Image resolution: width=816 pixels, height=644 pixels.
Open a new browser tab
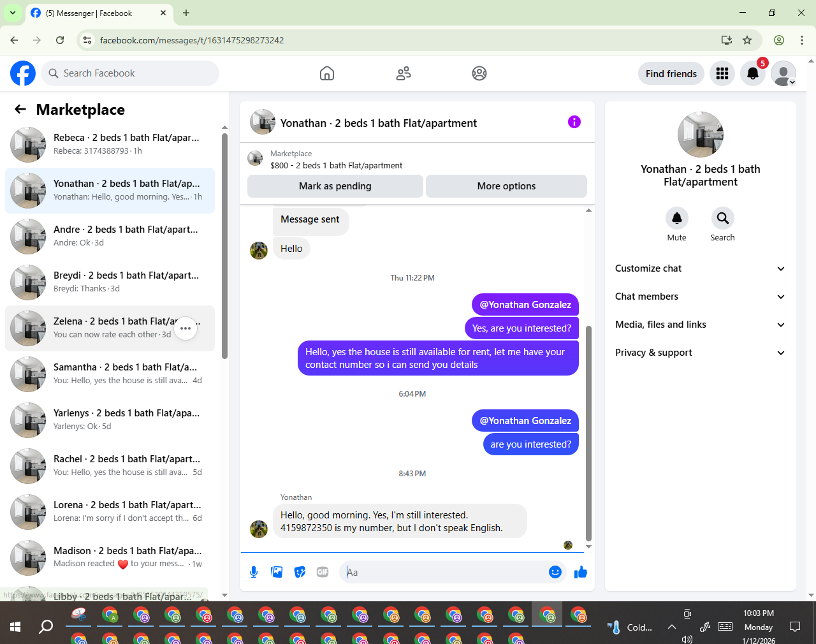click(186, 13)
